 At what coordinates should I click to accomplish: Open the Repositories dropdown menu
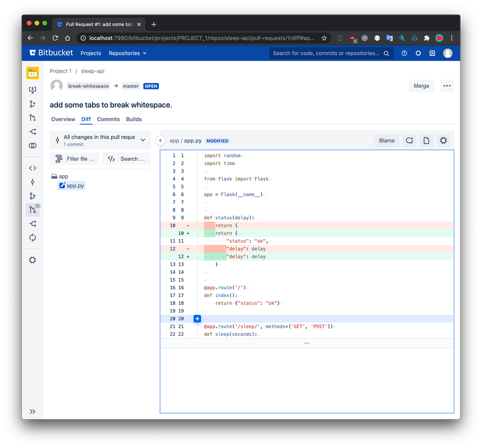pos(127,53)
